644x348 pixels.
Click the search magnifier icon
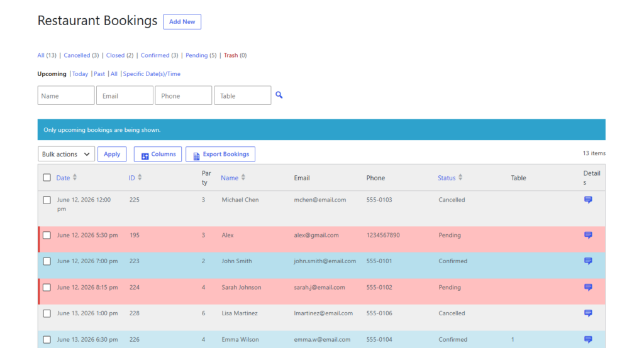pyautogui.click(x=279, y=95)
